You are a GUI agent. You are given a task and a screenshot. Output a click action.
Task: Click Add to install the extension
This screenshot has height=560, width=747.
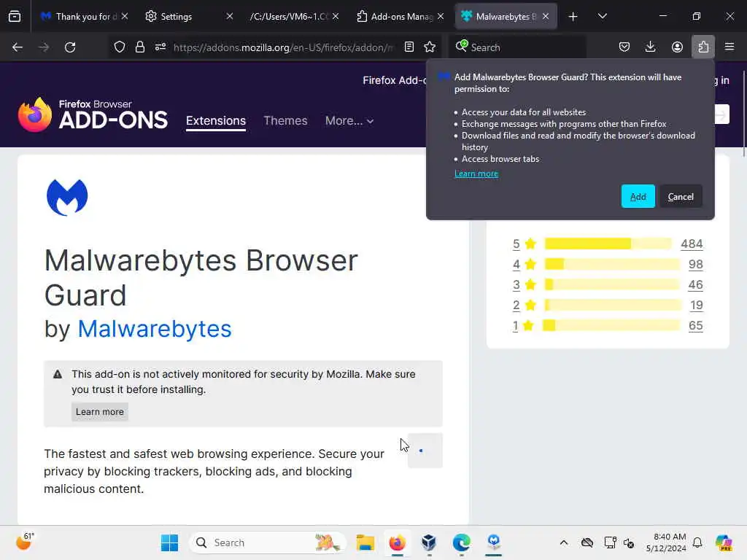[638, 197]
